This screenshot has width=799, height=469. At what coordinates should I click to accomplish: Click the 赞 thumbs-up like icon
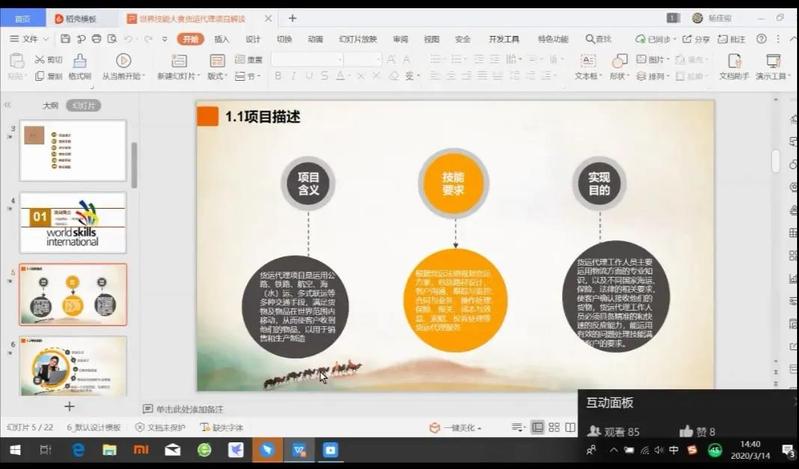(686, 431)
